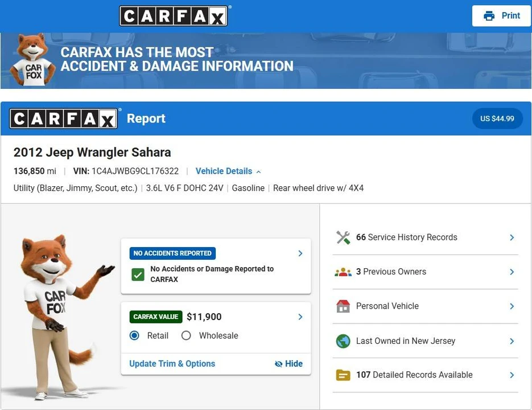Image resolution: width=532 pixels, height=410 pixels.
Task: Expand the Previous Owners chevron
Action: tap(512, 272)
